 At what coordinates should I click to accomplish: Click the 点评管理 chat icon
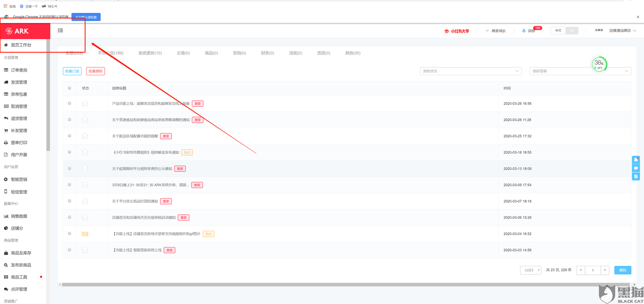[6, 289]
